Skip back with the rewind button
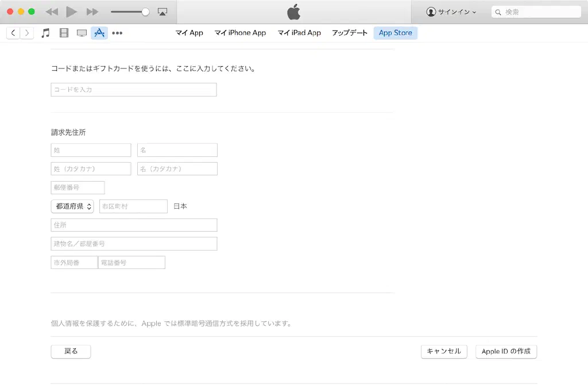588x388 pixels. click(52, 11)
